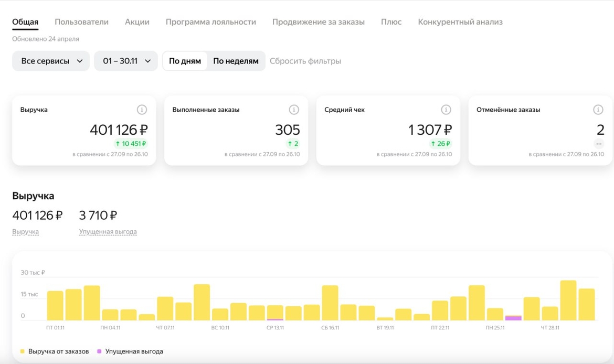The width and height of the screenshot is (614, 364).
Task: Click the 15 тыс axis label
Action: [x=29, y=294]
